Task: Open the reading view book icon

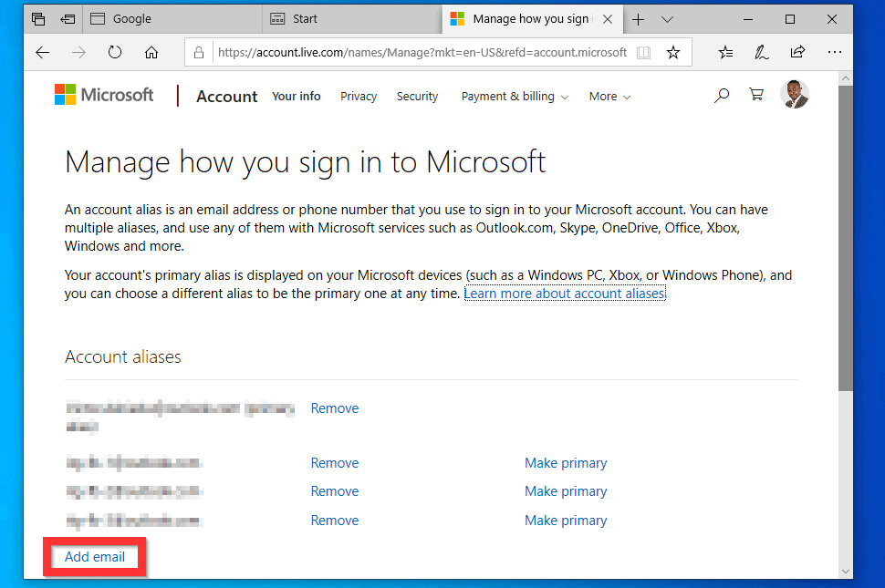Action: pyautogui.click(x=644, y=53)
